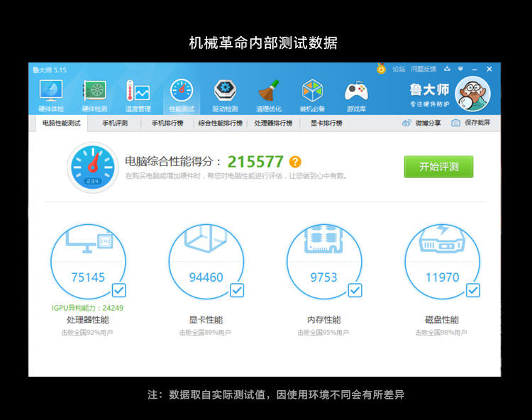Uncheck the 显卡性能 checkbox
This screenshot has width=532, height=420.
[237, 290]
